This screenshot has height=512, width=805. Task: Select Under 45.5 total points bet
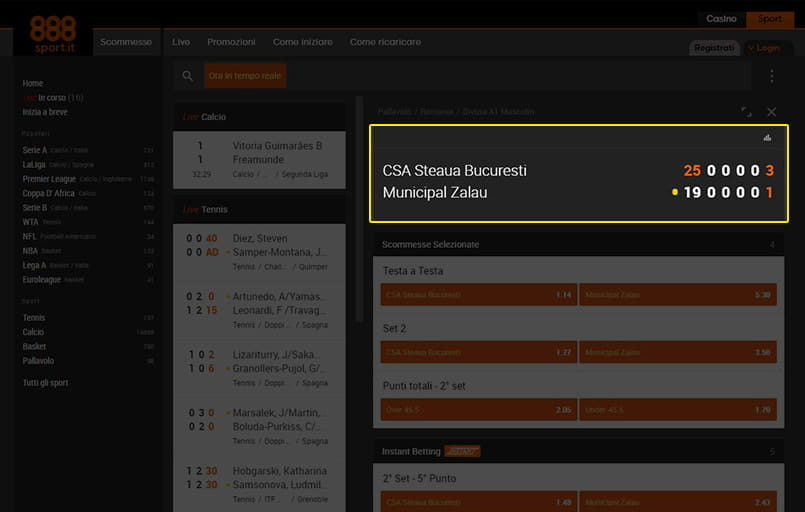pos(678,410)
